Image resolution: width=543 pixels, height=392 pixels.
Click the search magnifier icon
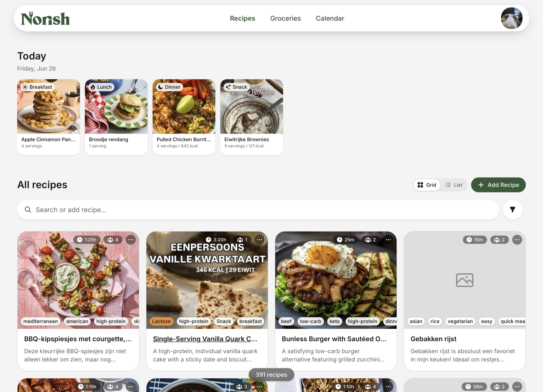pyautogui.click(x=28, y=210)
